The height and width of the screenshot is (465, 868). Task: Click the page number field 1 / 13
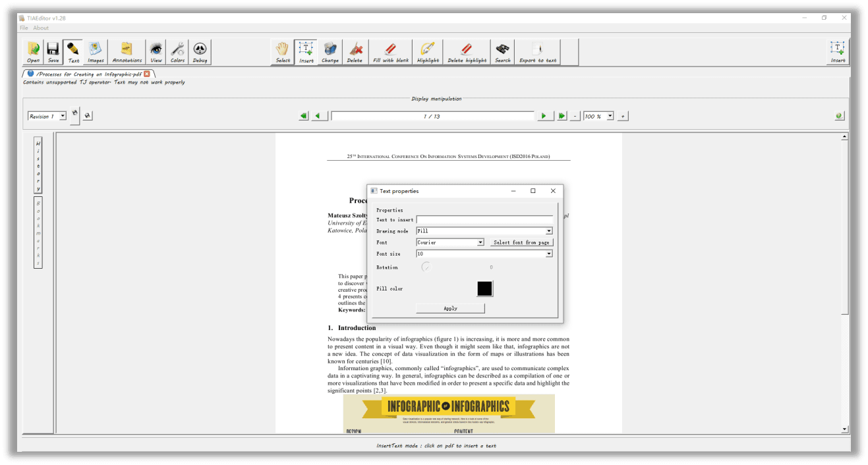pyautogui.click(x=432, y=116)
